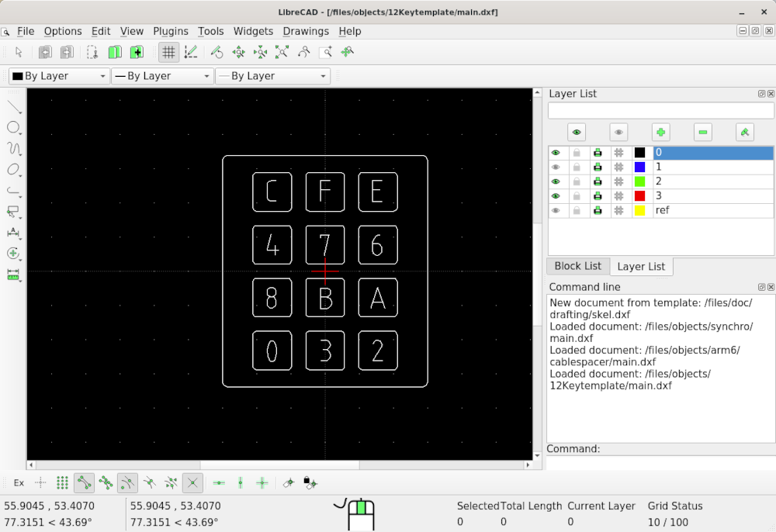Add a new layer with the plus icon
Image resolution: width=776 pixels, height=532 pixels.
tap(660, 132)
